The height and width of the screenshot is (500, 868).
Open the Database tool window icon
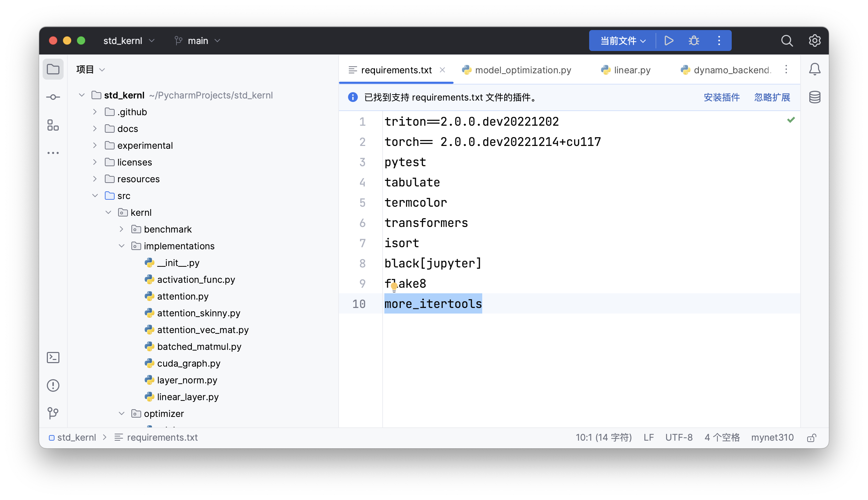coord(815,97)
